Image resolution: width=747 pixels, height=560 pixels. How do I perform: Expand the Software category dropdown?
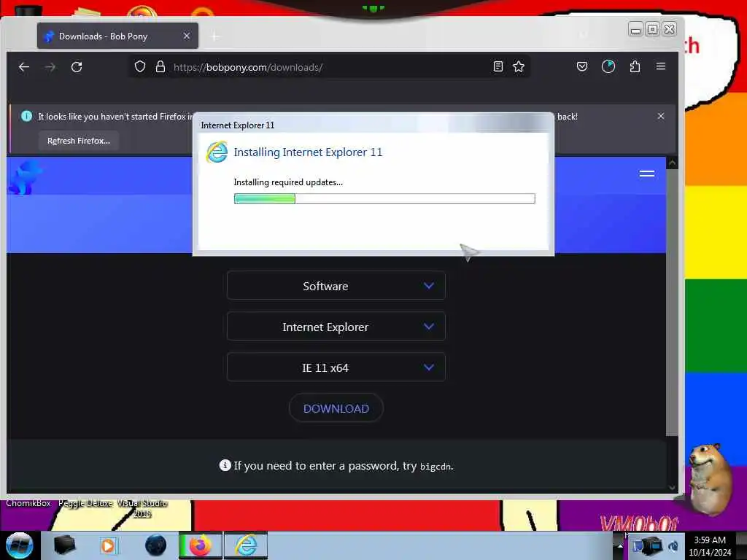tap(336, 286)
